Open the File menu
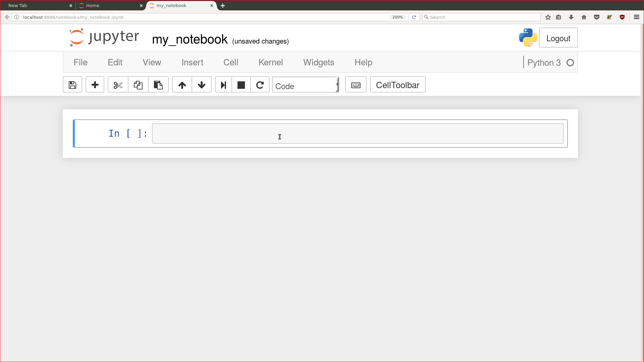The height and width of the screenshot is (362, 644). [80, 62]
